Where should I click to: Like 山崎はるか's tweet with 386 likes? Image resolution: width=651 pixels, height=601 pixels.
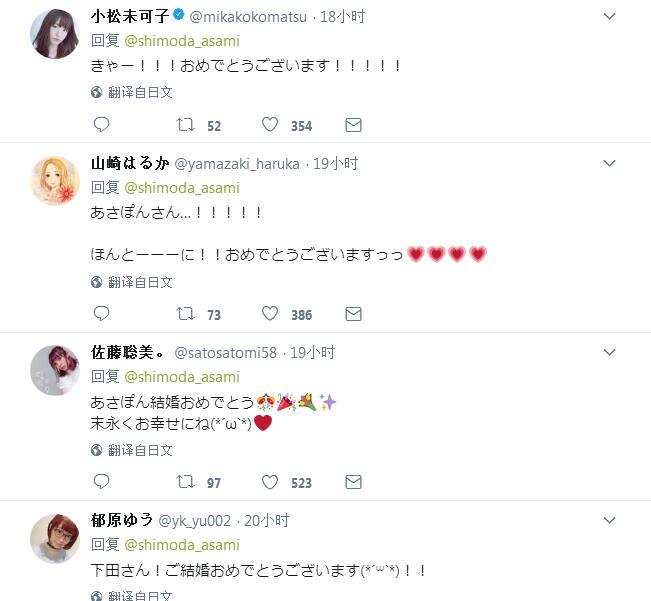[270, 313]
